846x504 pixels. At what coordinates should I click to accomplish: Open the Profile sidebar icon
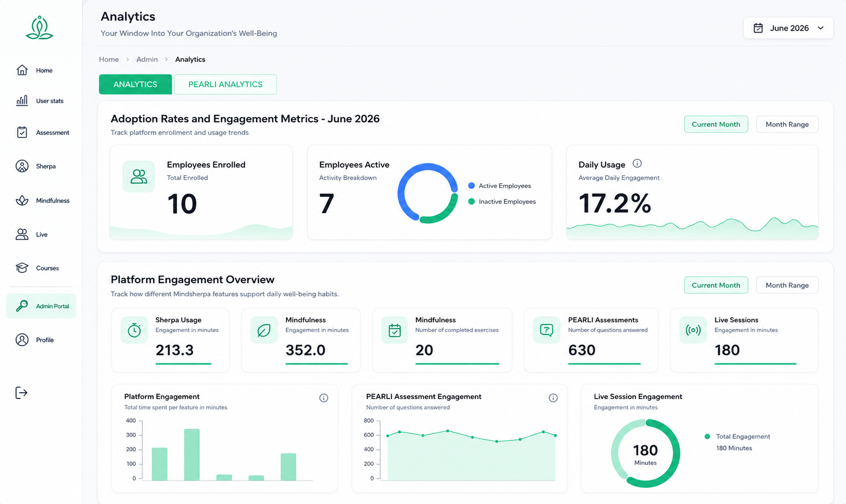[x=22, y=340]
